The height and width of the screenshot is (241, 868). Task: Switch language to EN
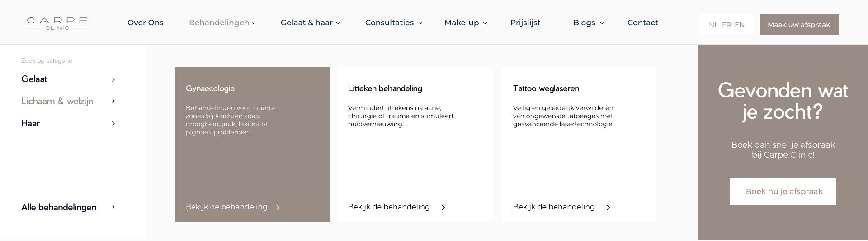point(740,25)
